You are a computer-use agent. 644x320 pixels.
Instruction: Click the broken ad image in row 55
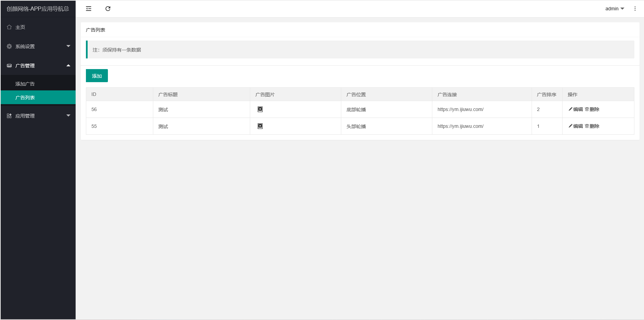pyautogui.click(x=260, y=126)
